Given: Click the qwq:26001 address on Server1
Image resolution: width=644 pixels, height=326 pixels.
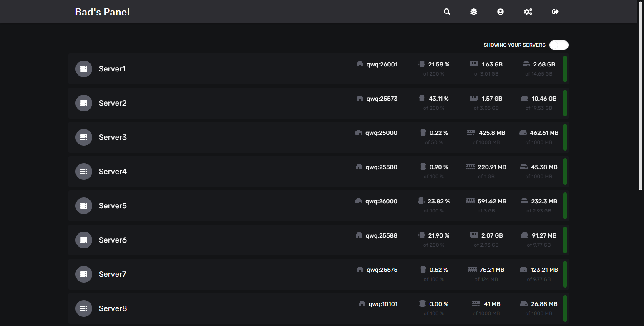Looking at the screenshot, I should (382, 64).
